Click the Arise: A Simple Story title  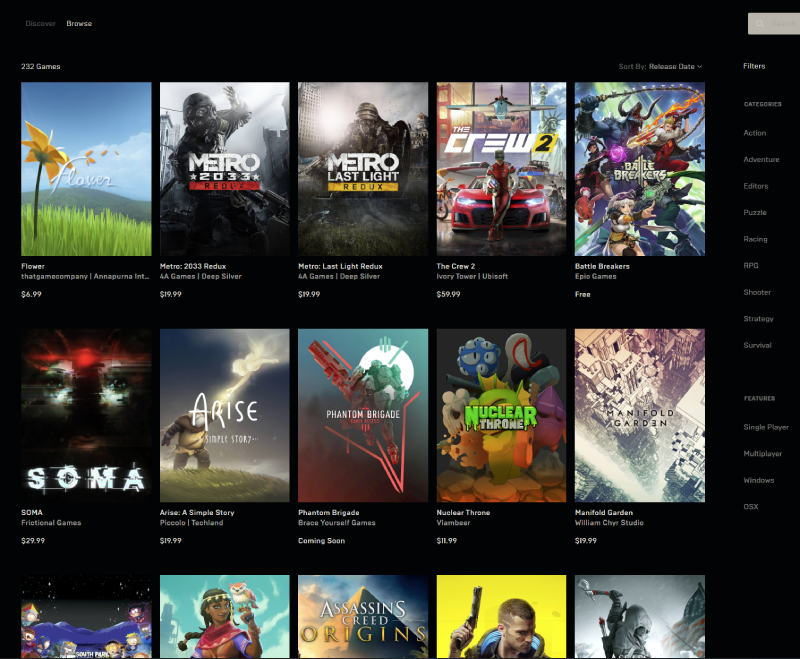coord(197,513)
